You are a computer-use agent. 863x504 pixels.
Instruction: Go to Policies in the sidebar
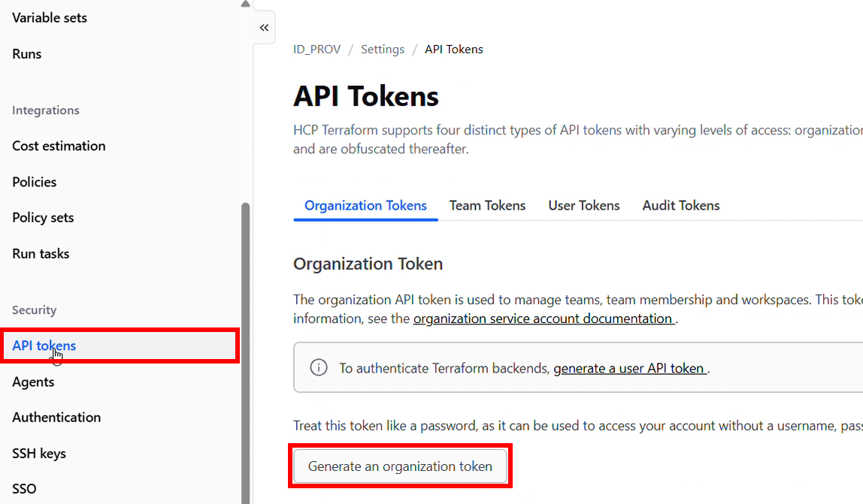pos(34,182)
